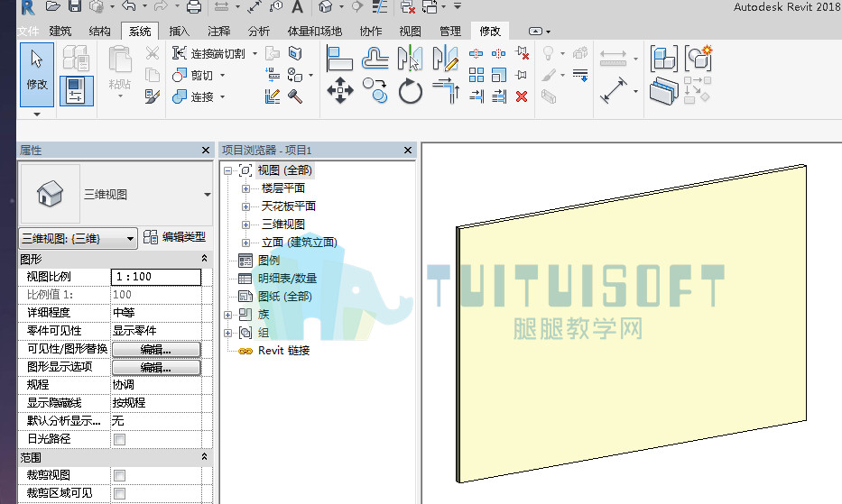Select the 图例 tree item
The width and height of the screenshot is (842, 504).
[269, 261]
